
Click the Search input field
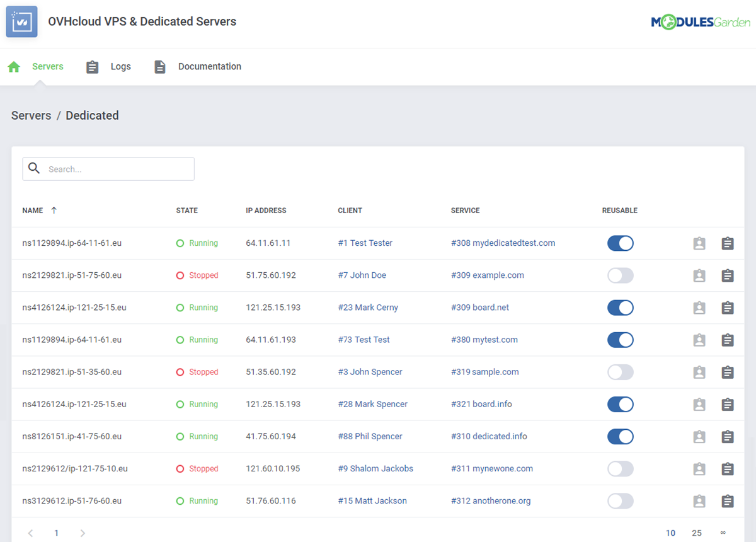(108, 169)
